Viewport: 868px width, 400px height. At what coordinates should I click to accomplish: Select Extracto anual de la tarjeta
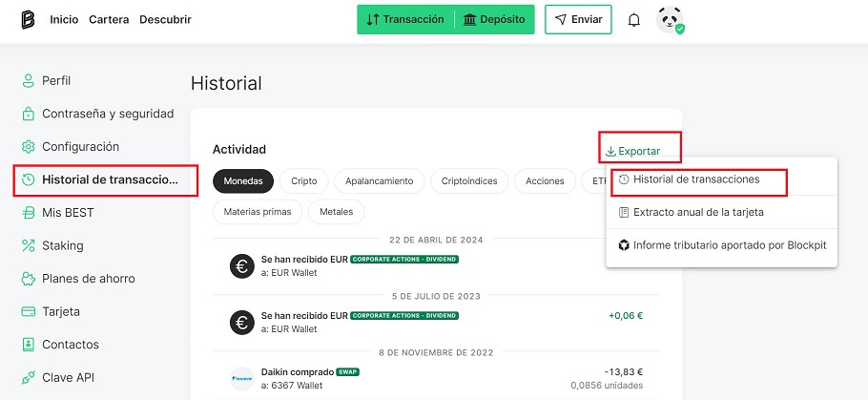(x=698, y=212)
